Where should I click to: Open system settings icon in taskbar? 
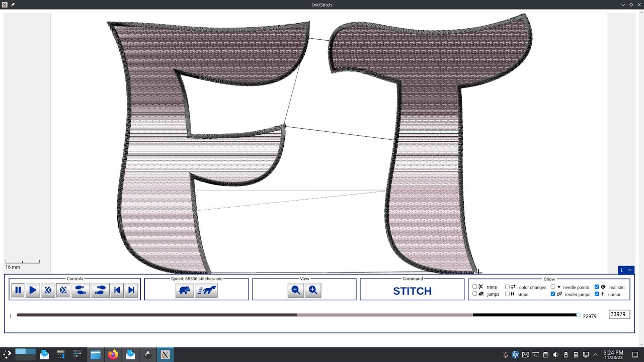(x=78, y=354)
